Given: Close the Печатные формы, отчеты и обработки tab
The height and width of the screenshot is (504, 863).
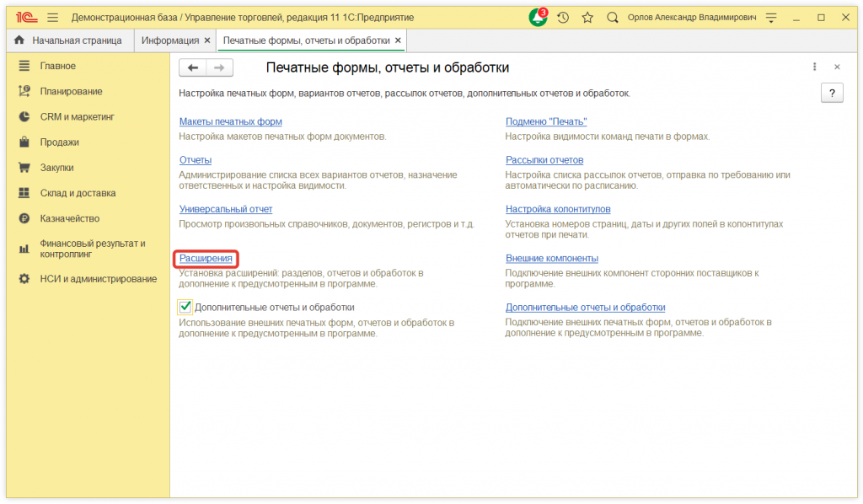Looking at the screenshot, I should pyautogui.click(x=398, y=40).
